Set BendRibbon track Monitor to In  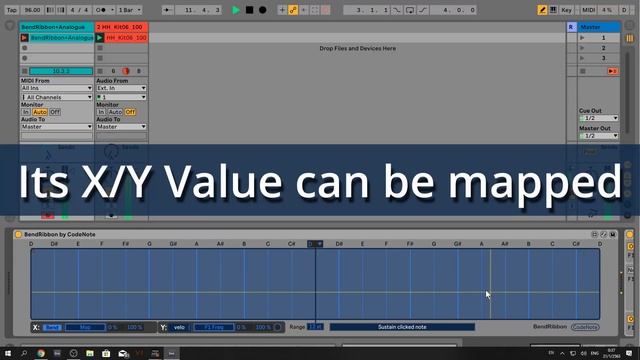click(x=26, y=112)
